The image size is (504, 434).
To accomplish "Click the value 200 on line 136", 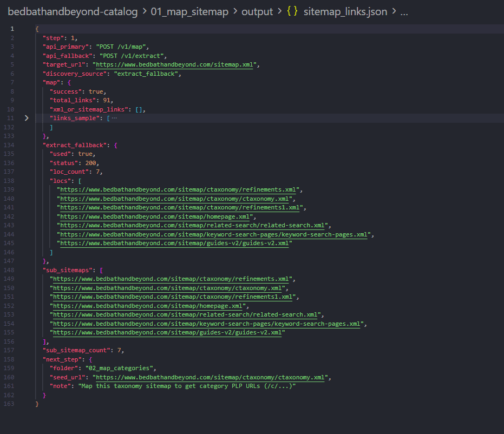I will (x=90, y=163).
